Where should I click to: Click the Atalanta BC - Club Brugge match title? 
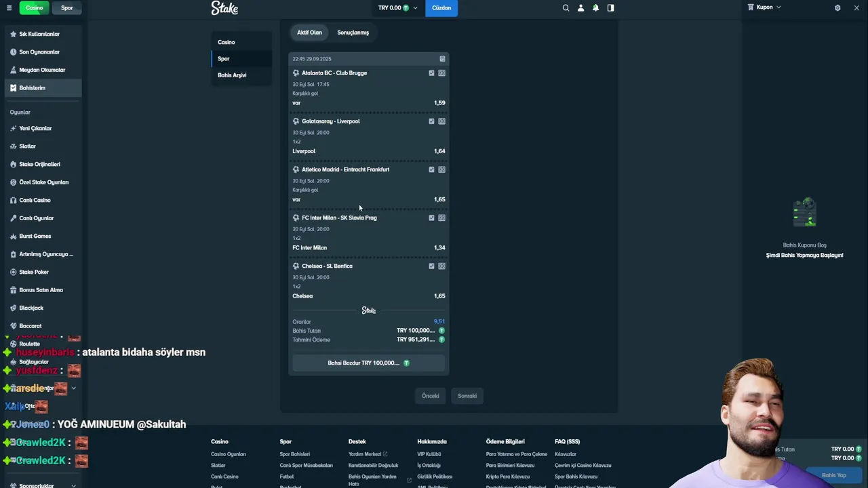334,73
